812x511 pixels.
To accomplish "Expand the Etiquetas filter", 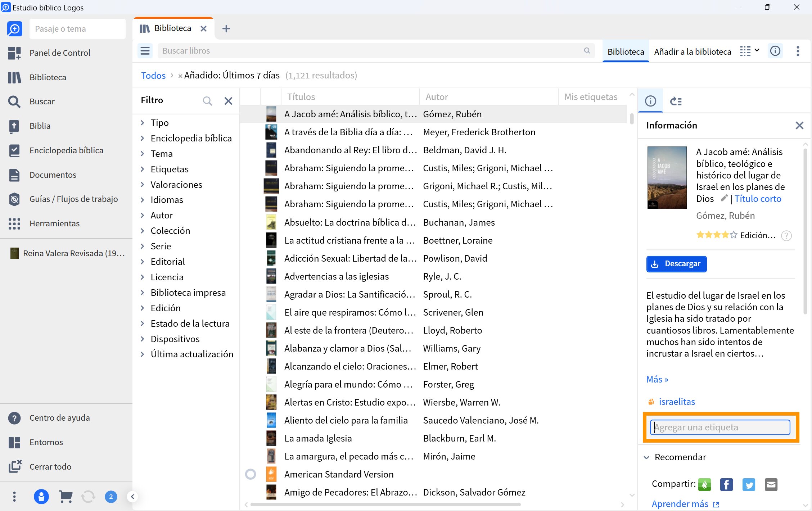I will [x=142, y=169].
